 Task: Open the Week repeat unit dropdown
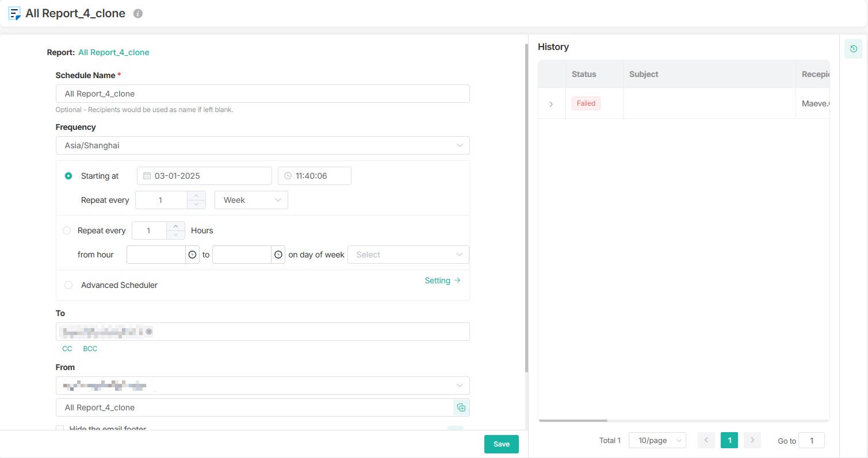pyautogui.click(x=251, y=200)
